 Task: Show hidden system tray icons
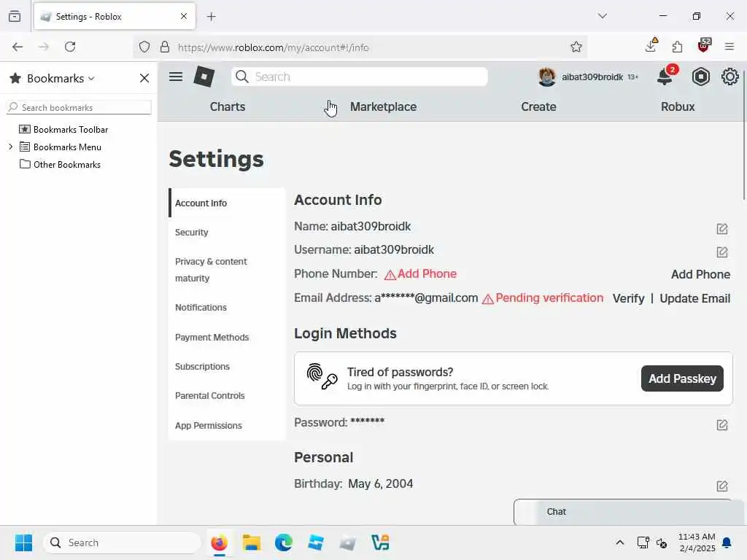coord(620,542)
